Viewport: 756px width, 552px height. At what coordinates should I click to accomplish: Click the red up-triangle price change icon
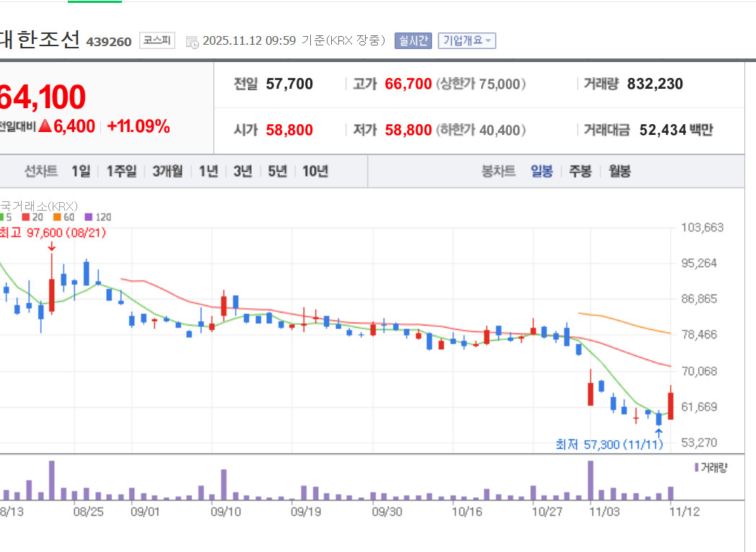pyautogui.click(x=45, y=126)
